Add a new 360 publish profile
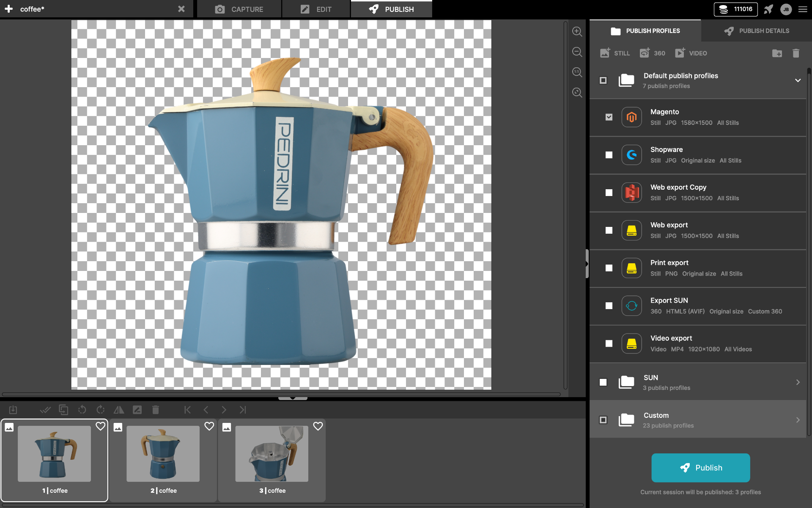This screenshot has width=812, height=508. click(x=652, y=53)
